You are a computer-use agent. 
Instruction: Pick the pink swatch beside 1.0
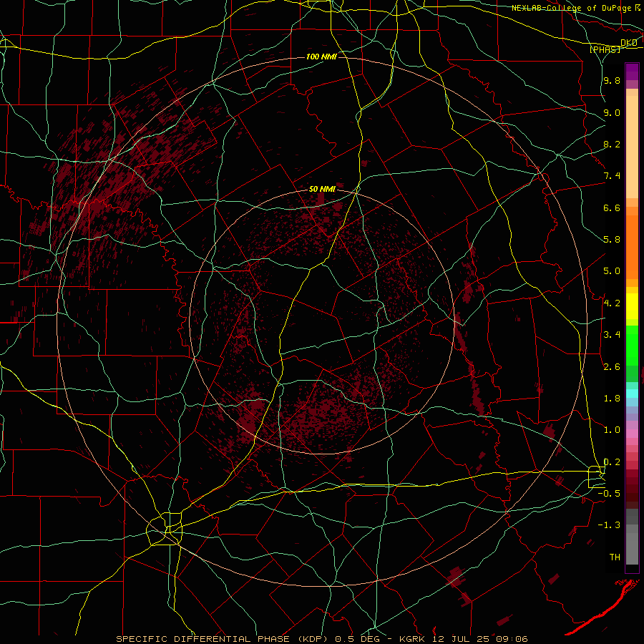pos(632,434)
